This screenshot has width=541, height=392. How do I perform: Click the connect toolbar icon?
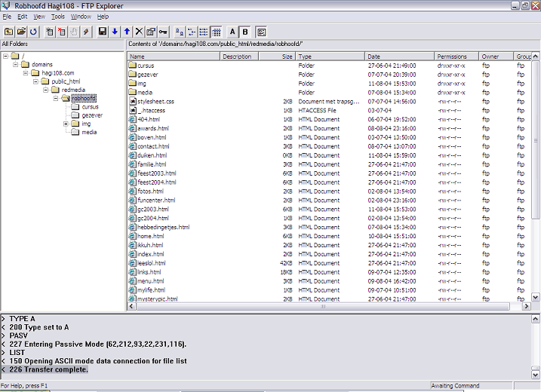(x=50, y=32)
